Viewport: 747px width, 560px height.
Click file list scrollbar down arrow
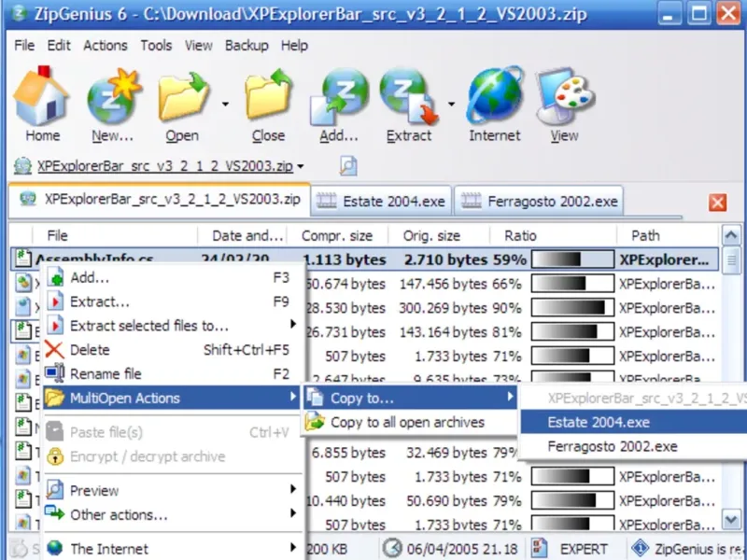[731, 519]
